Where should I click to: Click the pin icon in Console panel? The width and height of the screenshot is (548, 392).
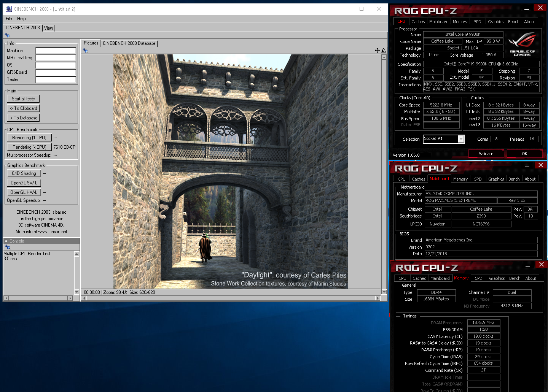(x=7, y=247)
